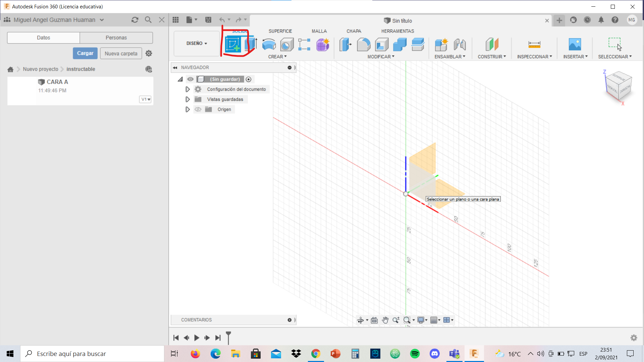Switch to the Personas tab
This screenshot has height=362, width=644.
point(116,38)
